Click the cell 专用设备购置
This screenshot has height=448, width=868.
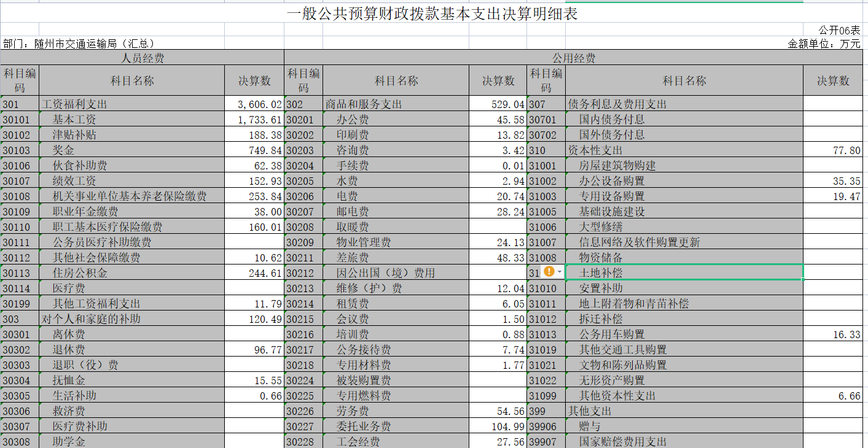(684, 196)
